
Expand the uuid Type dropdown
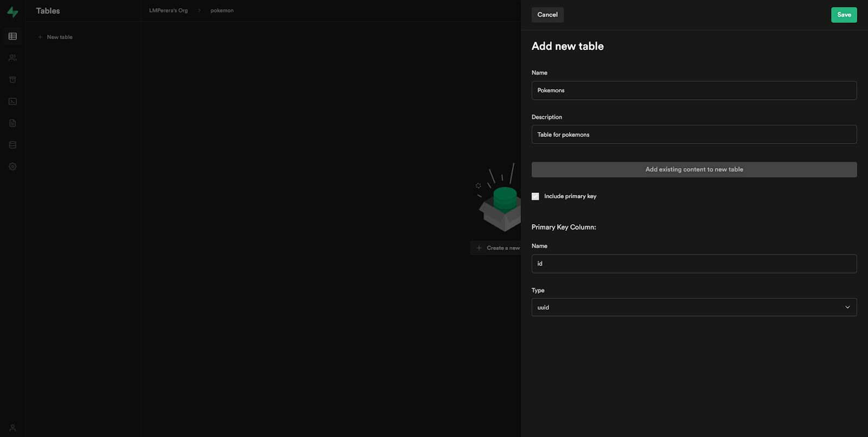(694, 307)
